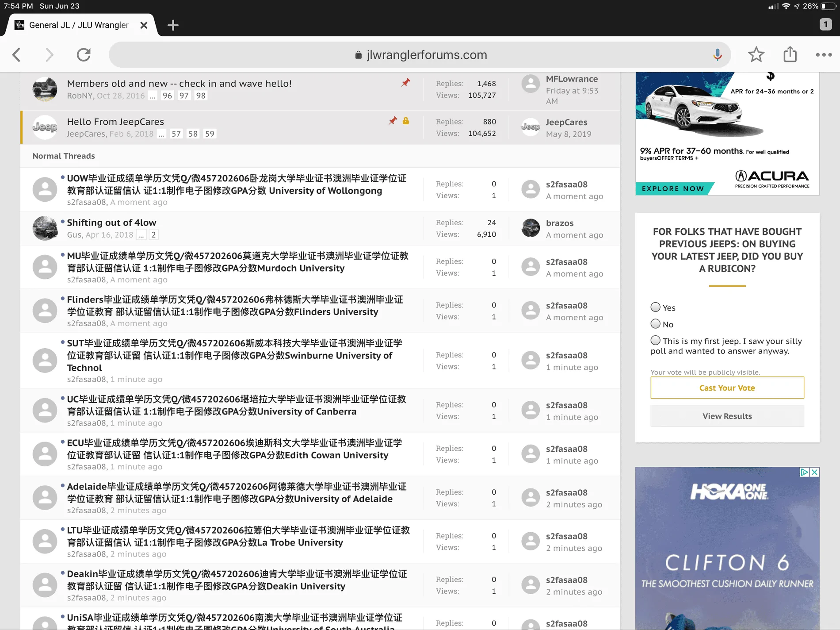Open the La Trobe University thread
The width and height of the screenshot is (840, 630).
[238, 536]
